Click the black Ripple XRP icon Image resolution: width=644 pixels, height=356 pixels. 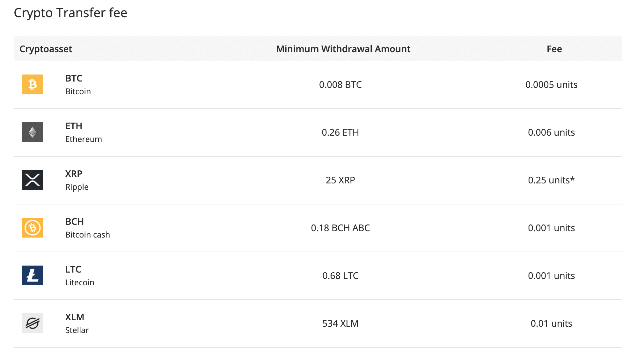33,180
